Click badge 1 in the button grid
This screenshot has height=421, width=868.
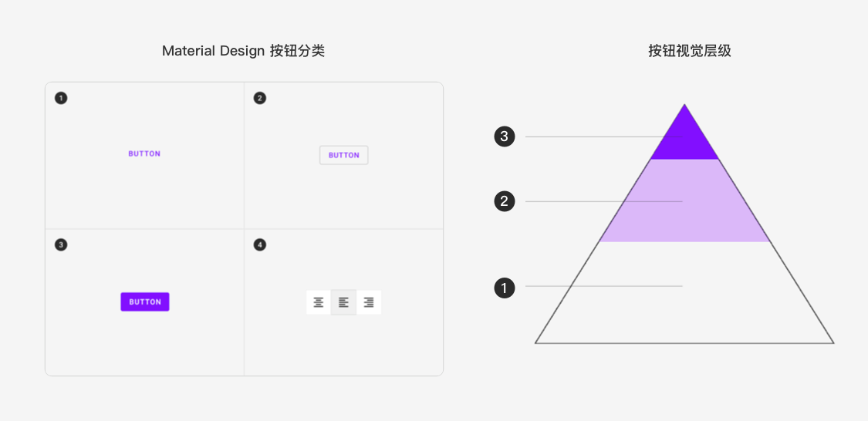[61, 99]
